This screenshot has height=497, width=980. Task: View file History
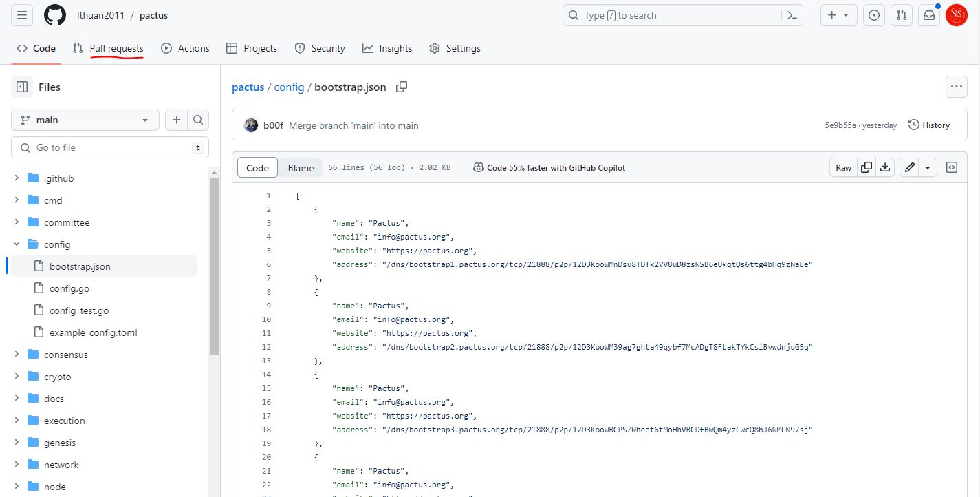point(929,125)
